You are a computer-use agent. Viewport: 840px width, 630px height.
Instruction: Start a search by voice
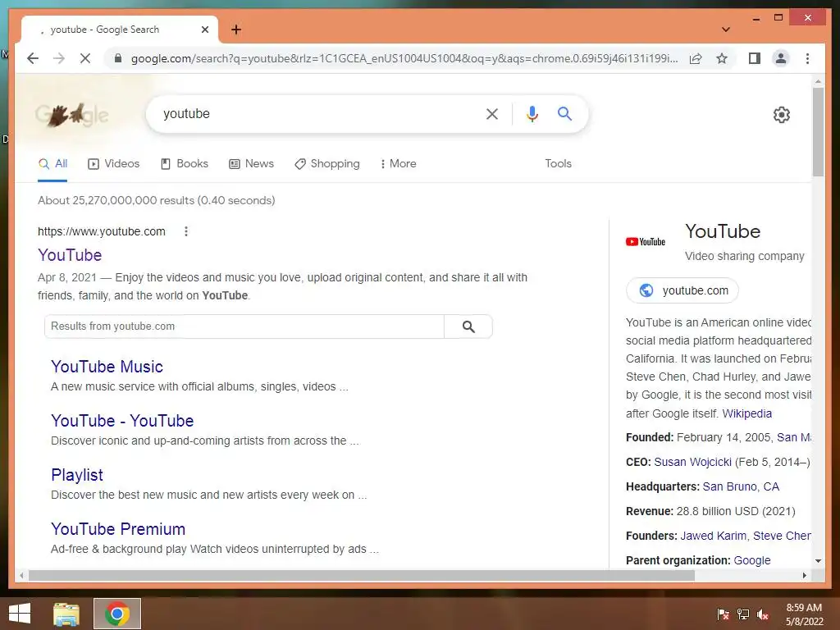coord(532,113)
